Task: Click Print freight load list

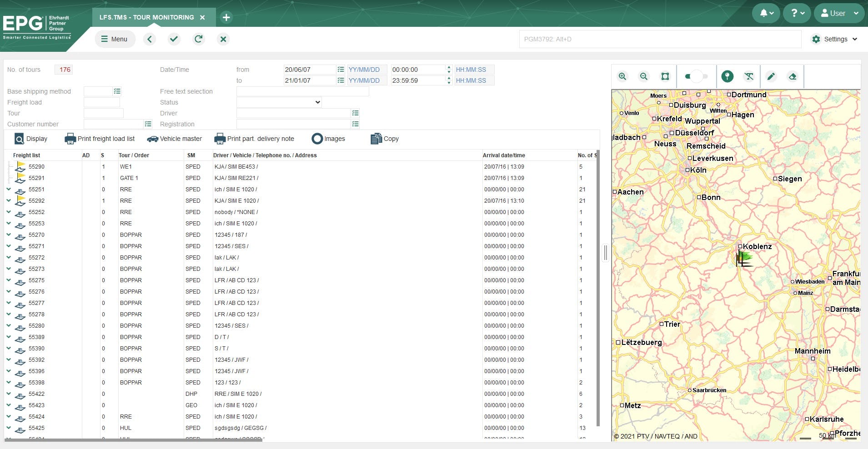Action: tap(100, 139)
